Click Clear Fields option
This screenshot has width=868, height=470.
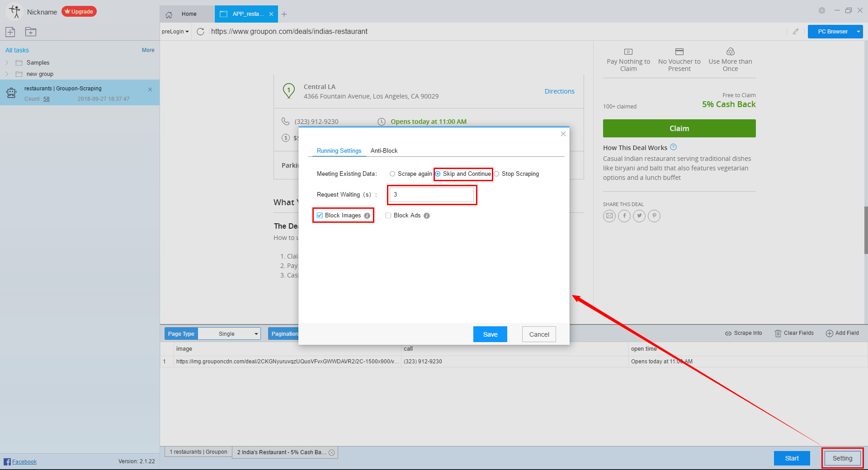click(794, 333)
